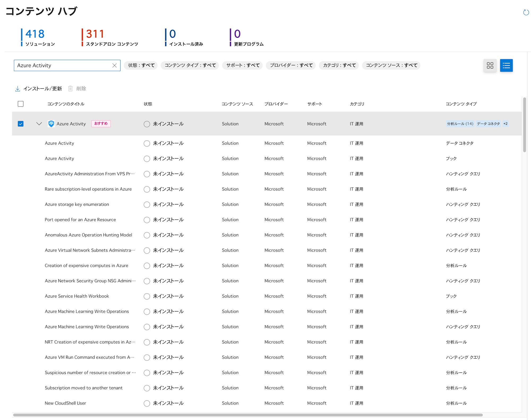Image resolution: width=531 pixels, height=420 pixels.
Task: Select the Azure Activity データ コネクタ row
Action: pos(267,143)
